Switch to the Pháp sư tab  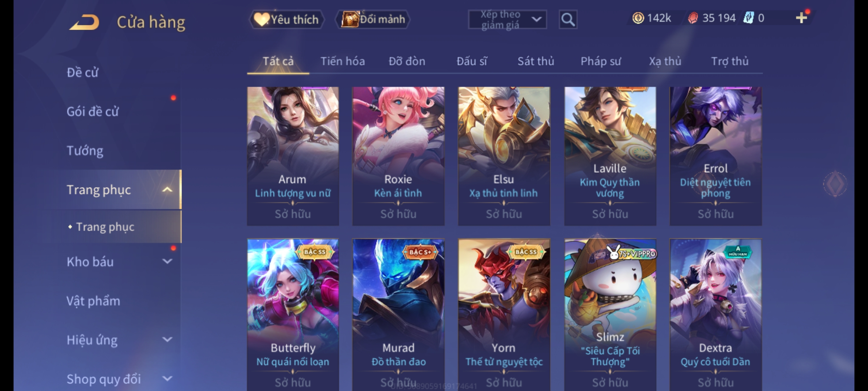tap(601, 61)
